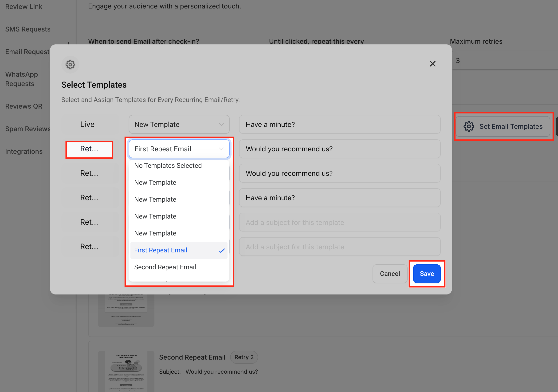Click the gear icon in Select Templates header
Screen dimensions: 558x392
coord(70,65)
